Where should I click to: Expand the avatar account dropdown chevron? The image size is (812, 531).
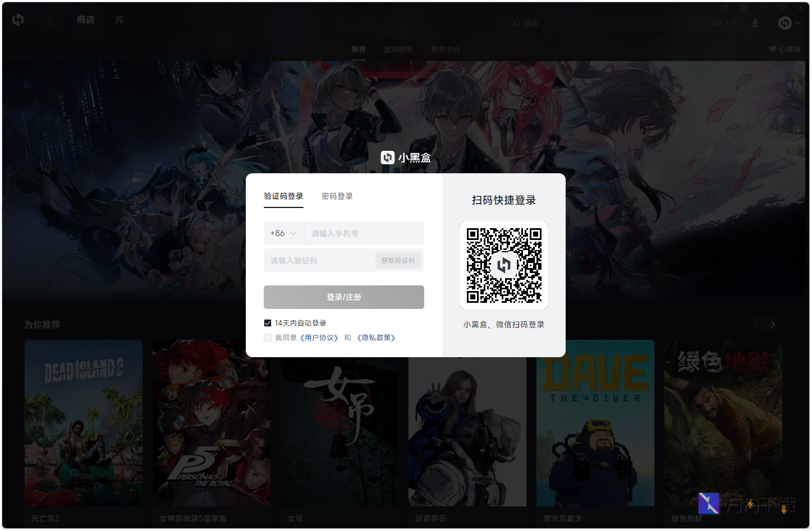point(797,23)
